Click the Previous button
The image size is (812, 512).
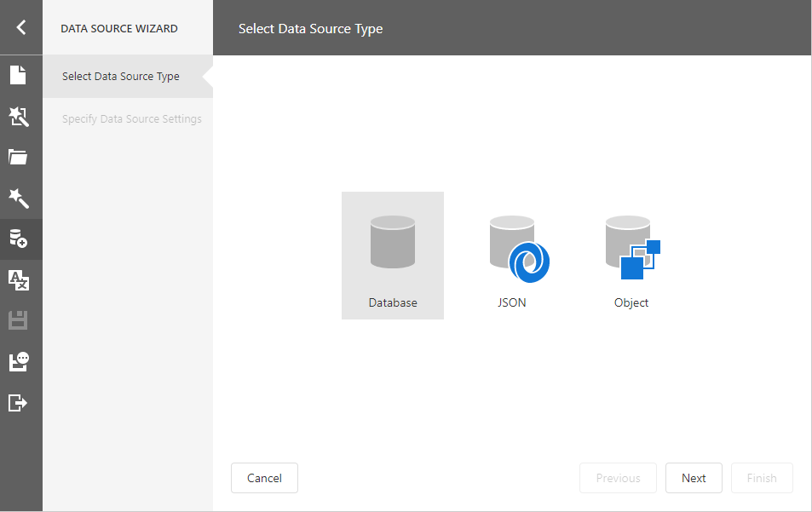click(x=618, y=478)
